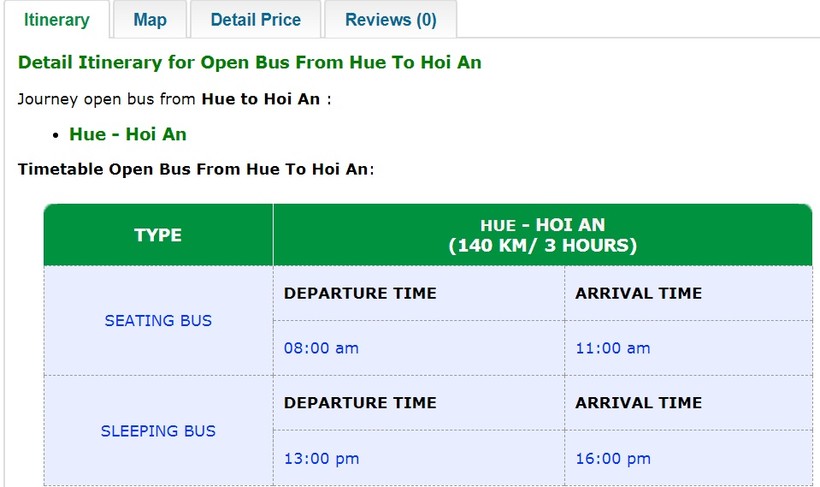
Task: Pick the 08:00 am departure time
Action: [x=321, y=348]
